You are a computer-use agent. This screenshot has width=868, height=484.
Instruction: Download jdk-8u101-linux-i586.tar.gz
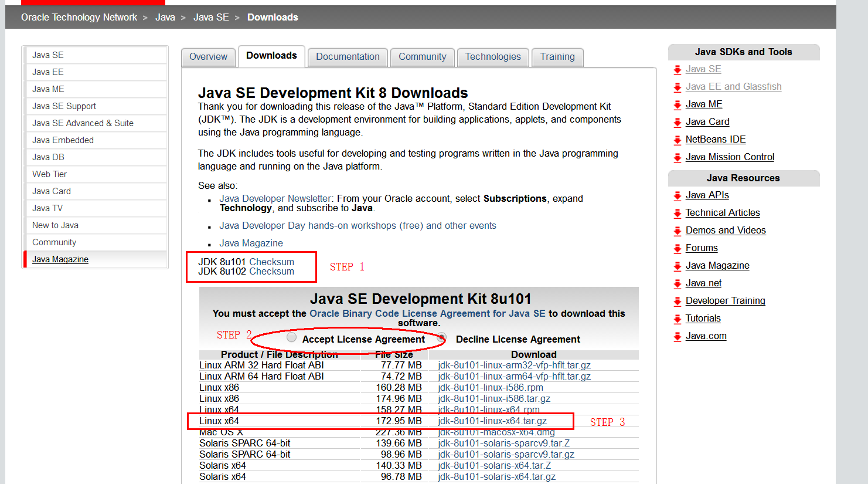[x=494, y=399]
